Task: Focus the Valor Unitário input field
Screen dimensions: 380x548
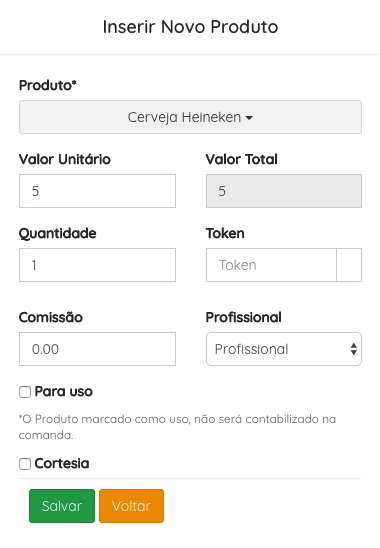Action: (97, 191)
